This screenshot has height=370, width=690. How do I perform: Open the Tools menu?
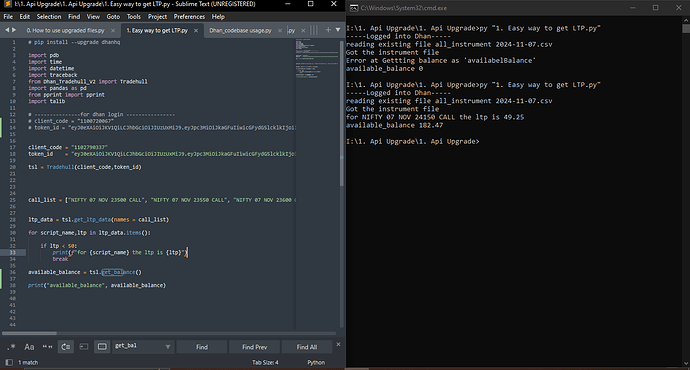[134, 17]
